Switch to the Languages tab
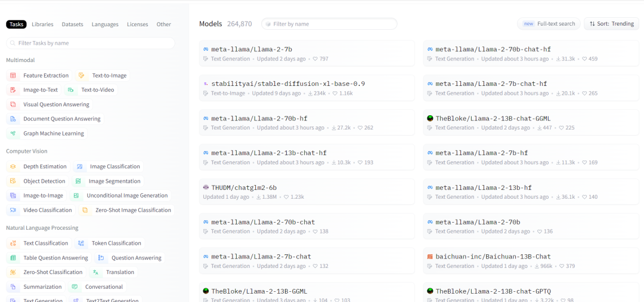 (x=105, y=24)
